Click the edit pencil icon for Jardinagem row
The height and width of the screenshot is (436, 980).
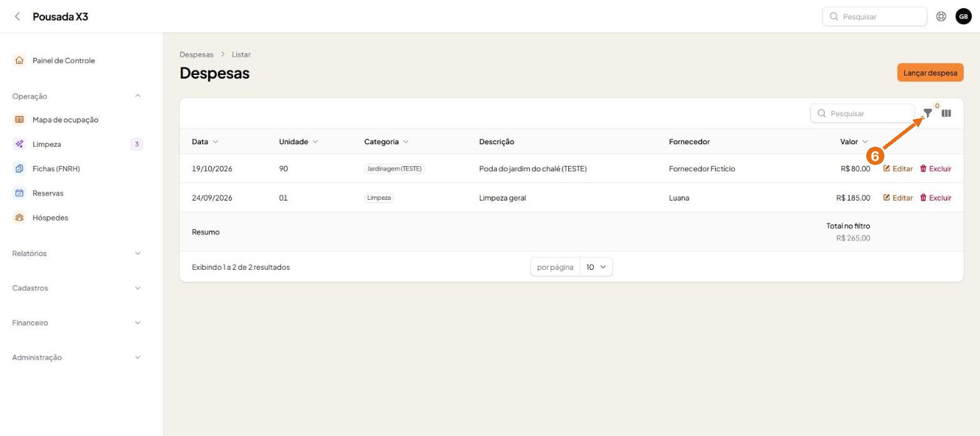click(x=886, y=169)
